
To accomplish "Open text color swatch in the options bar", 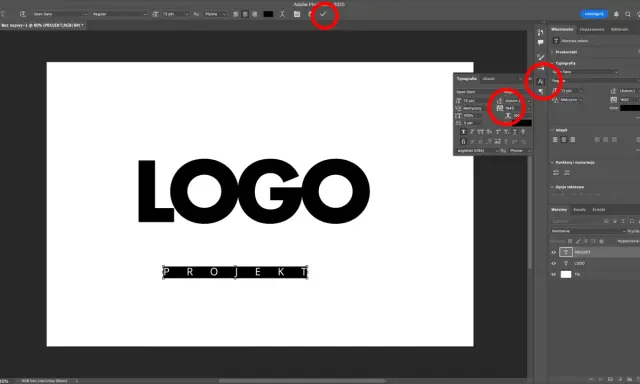I will coord(268,14).
